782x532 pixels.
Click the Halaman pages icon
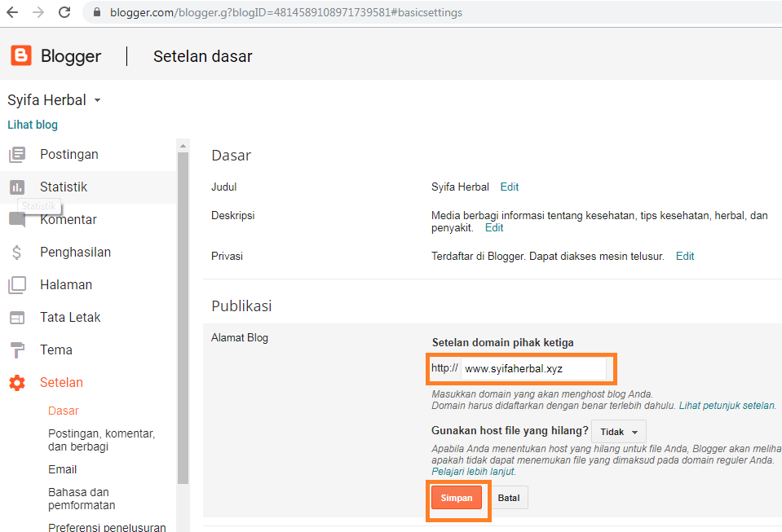(17, 285)
